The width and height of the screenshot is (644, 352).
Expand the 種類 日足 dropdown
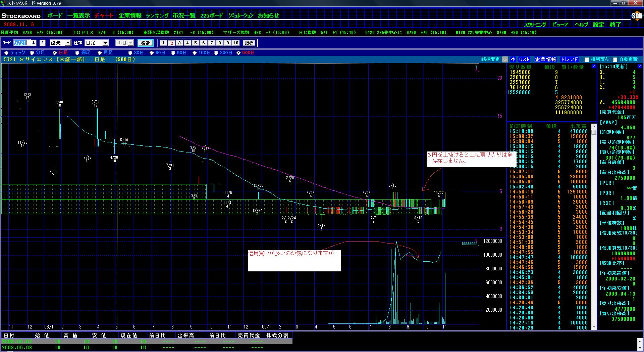[x=105, y=43]
